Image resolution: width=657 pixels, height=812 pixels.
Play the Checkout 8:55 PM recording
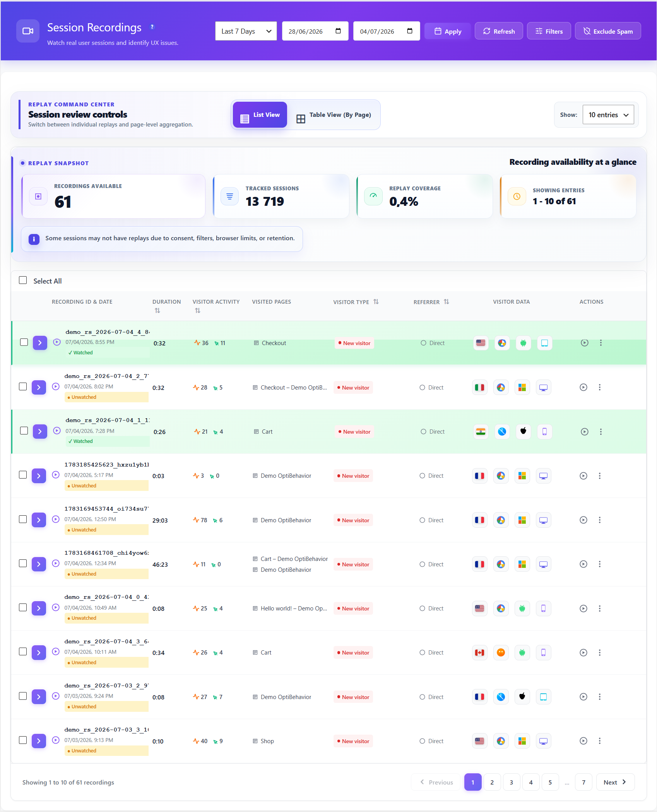click(584, 343)
